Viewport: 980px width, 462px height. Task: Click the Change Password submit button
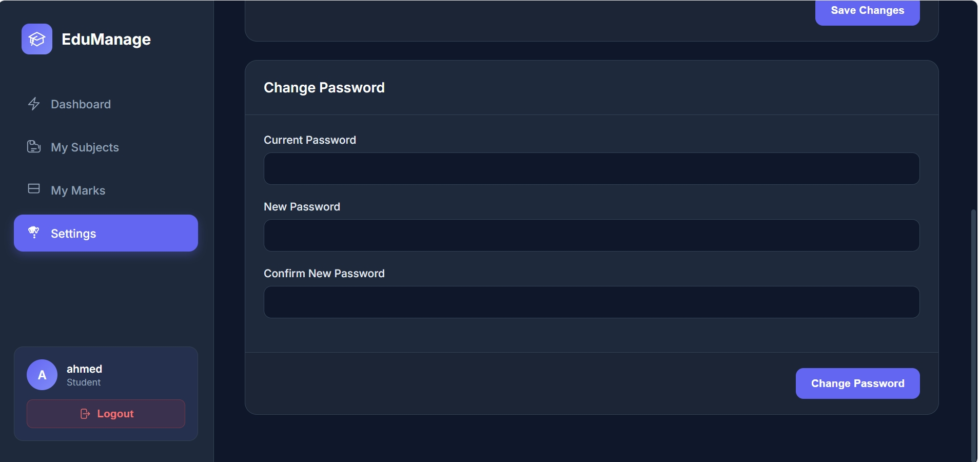857,383
